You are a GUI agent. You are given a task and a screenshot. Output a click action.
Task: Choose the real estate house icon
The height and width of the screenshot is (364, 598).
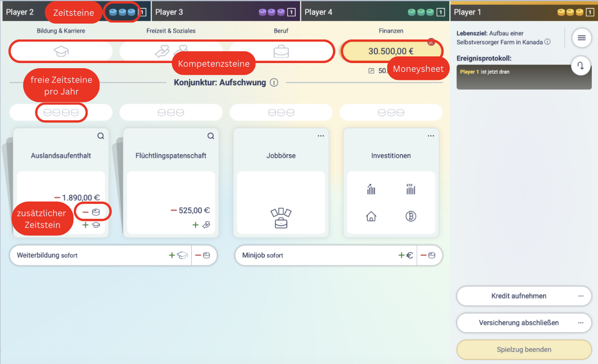[x=371, y=216]
